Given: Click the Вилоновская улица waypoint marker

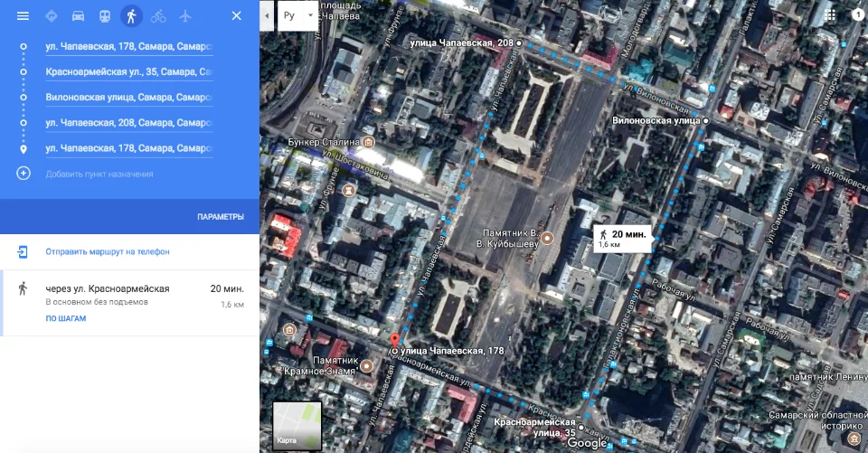Looking at the screenshot, I should (x=705, y=120).
